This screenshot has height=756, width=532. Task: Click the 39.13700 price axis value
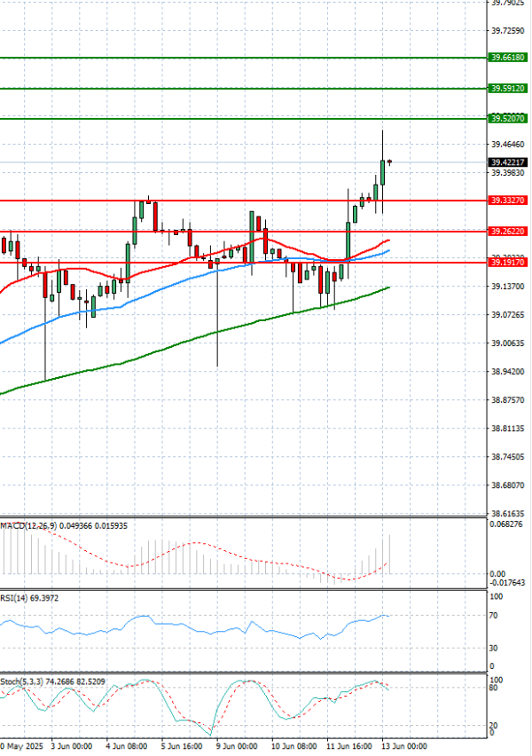point(508,287)
